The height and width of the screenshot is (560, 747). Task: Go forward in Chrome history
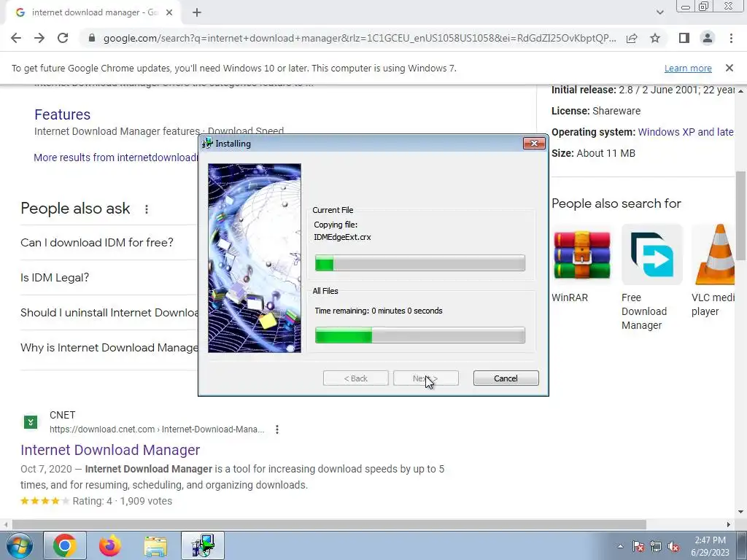tap(39, 38)
